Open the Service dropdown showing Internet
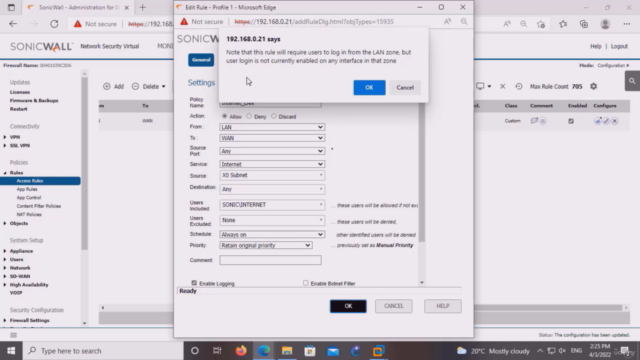This screenshot has height=360, width=640. 272,164
